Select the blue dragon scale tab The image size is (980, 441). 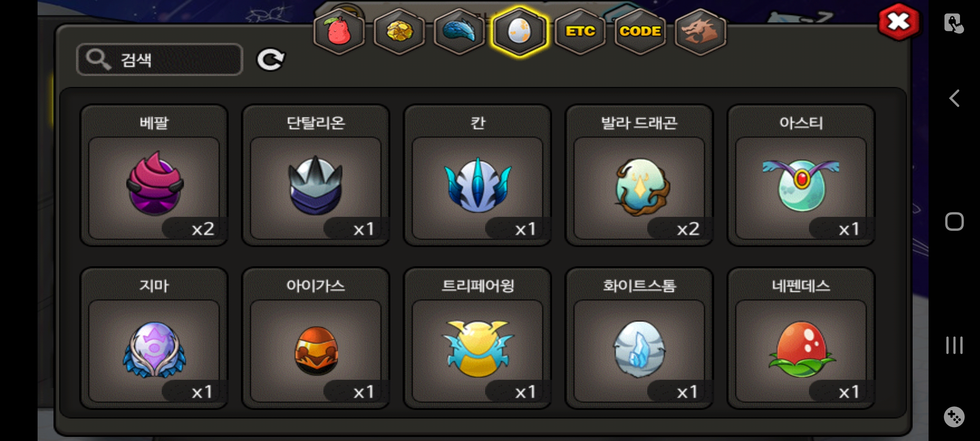pos(459,32)
